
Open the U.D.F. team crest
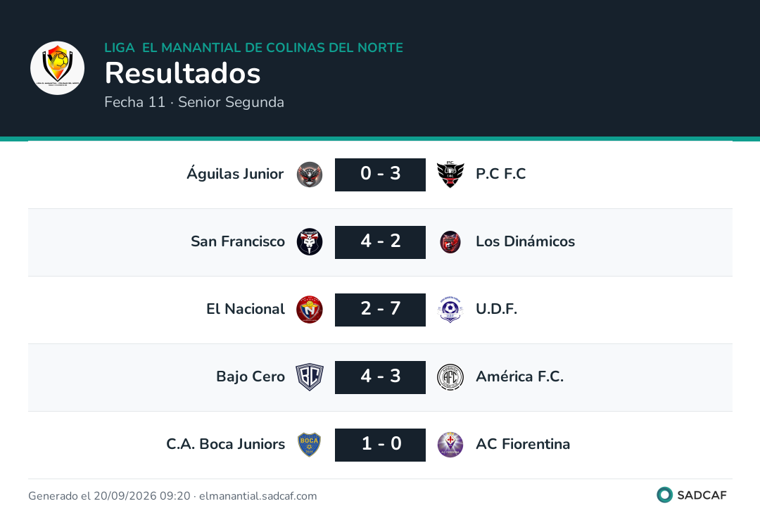(450, 310)
